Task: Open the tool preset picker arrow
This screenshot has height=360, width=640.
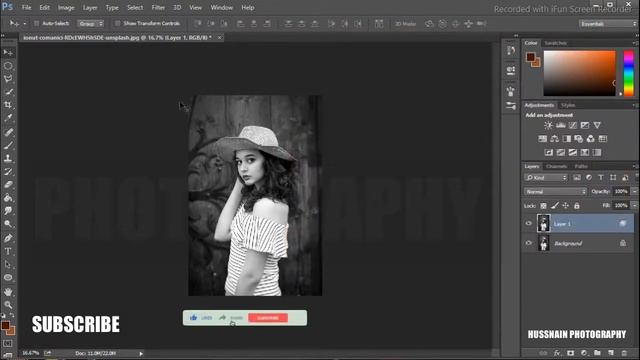Action: pos(24,24)
